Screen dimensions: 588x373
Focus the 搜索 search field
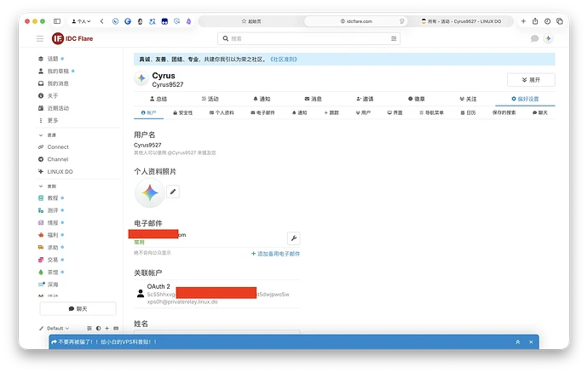(x=308, y=38)
